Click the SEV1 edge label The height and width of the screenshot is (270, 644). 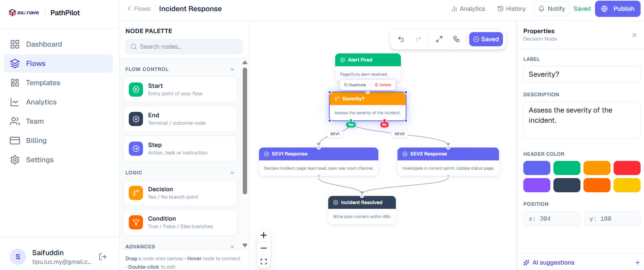[x=335, y=134]
